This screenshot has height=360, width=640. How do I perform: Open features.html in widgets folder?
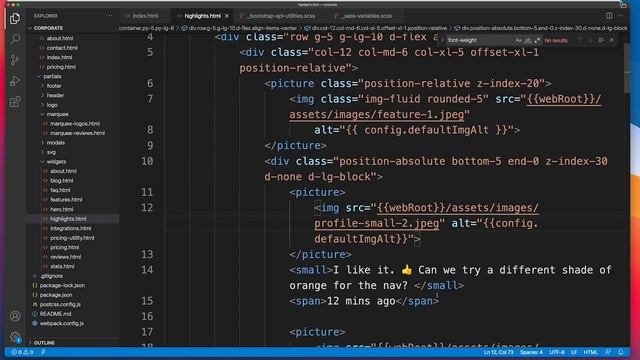[66, 200]
